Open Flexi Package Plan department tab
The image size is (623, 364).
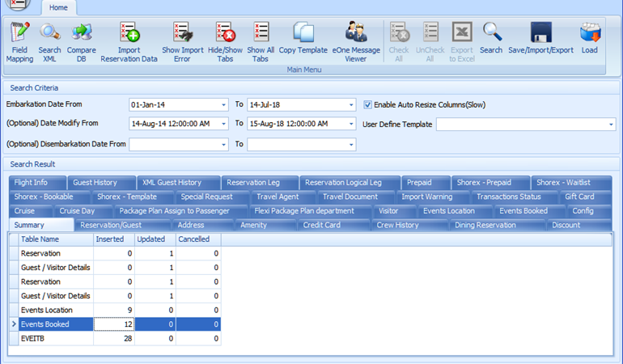click(311, 211)
